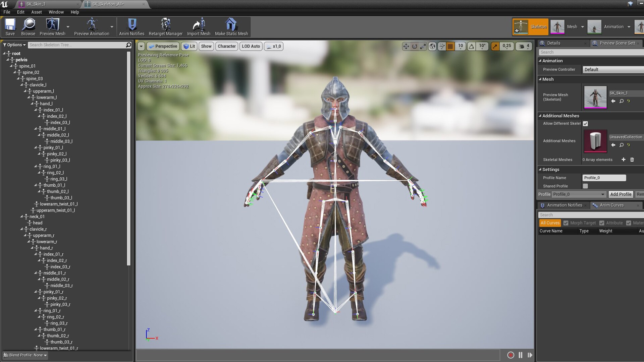This screenshot has height=362, width=644.
Task: Click the LOD Auto button
Action: pyautogui.click(x=251, y=46)
